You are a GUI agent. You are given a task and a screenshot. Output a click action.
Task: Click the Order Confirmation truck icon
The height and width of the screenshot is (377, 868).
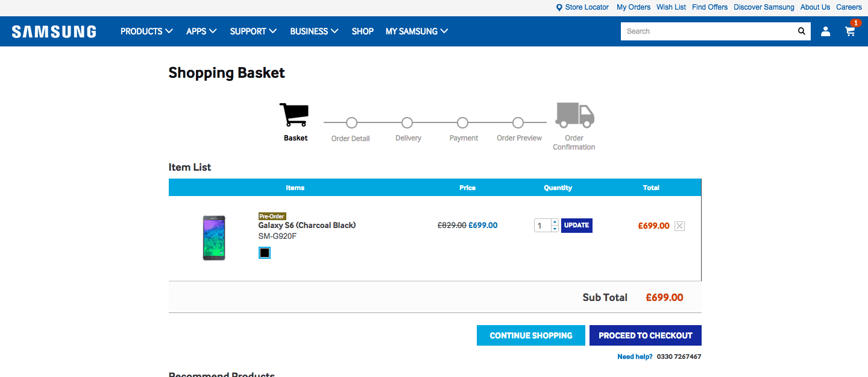[575, 115]
